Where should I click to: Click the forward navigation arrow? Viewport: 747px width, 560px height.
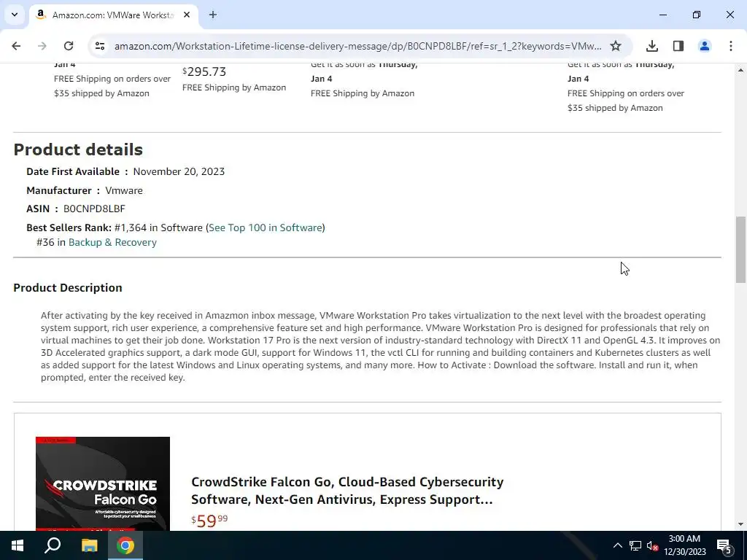(42, 46)
